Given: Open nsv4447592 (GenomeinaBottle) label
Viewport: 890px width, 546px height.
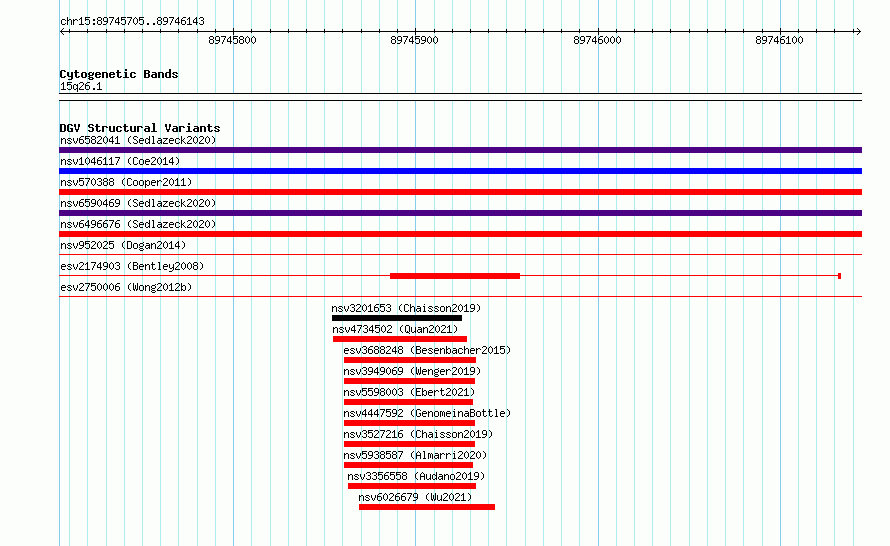Looking at the screenshot, I should pos(427,413).
